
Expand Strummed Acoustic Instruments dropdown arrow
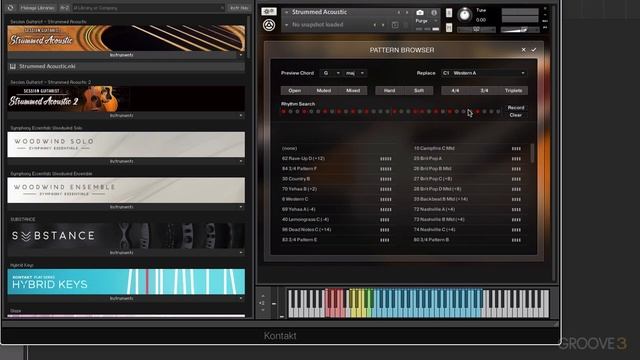[241, 55]
